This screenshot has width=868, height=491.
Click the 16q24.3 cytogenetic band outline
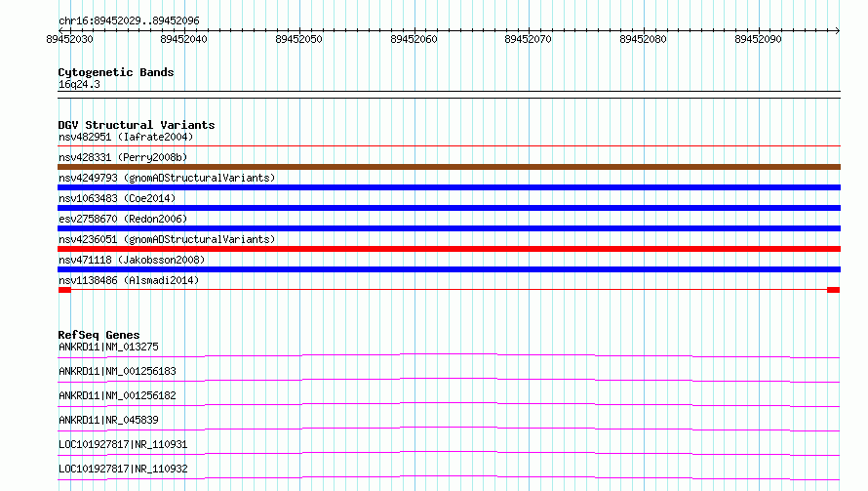(449, 95)
